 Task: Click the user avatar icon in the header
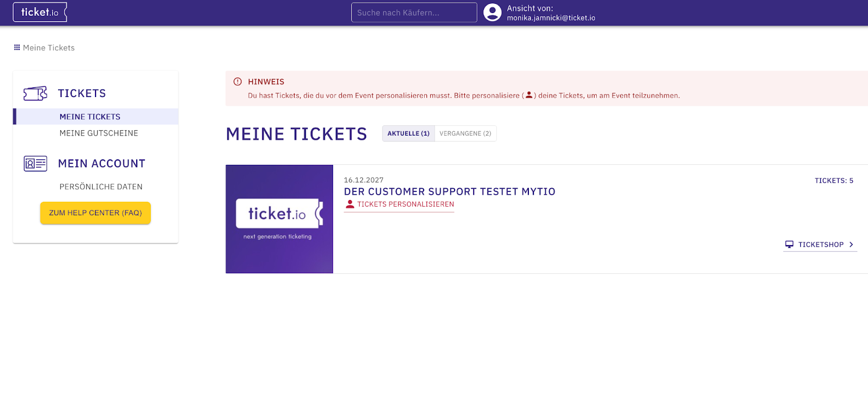(492, 12)
